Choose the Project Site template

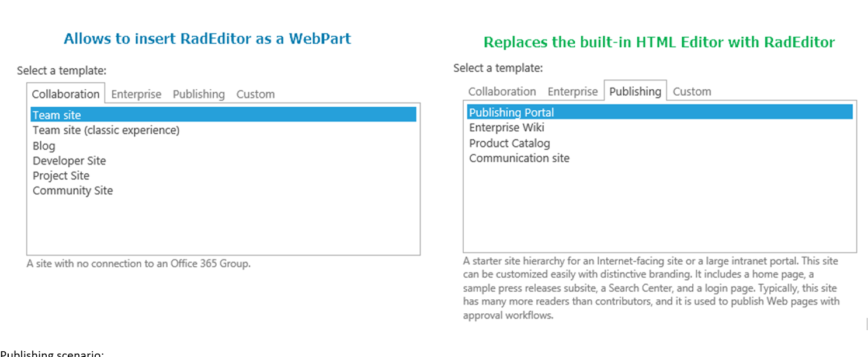61,176
